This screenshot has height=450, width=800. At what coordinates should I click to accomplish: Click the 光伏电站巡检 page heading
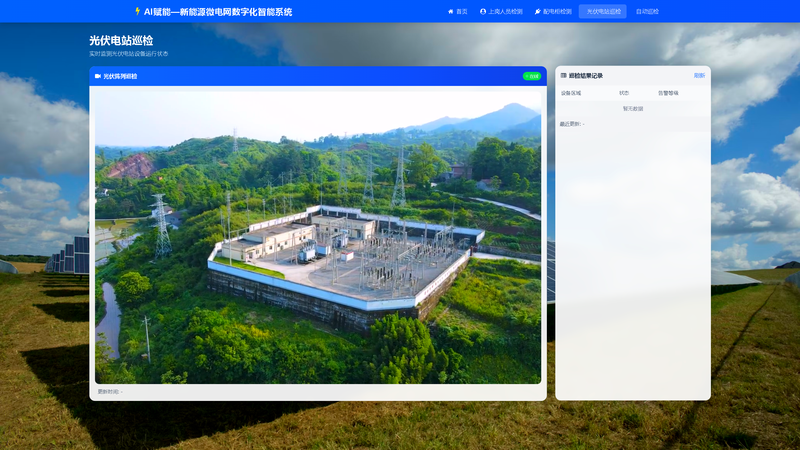click(x=121, y=40)
